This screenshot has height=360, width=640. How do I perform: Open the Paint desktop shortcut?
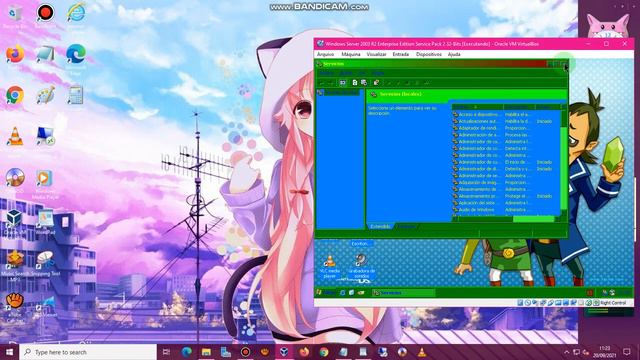point(45,95)
